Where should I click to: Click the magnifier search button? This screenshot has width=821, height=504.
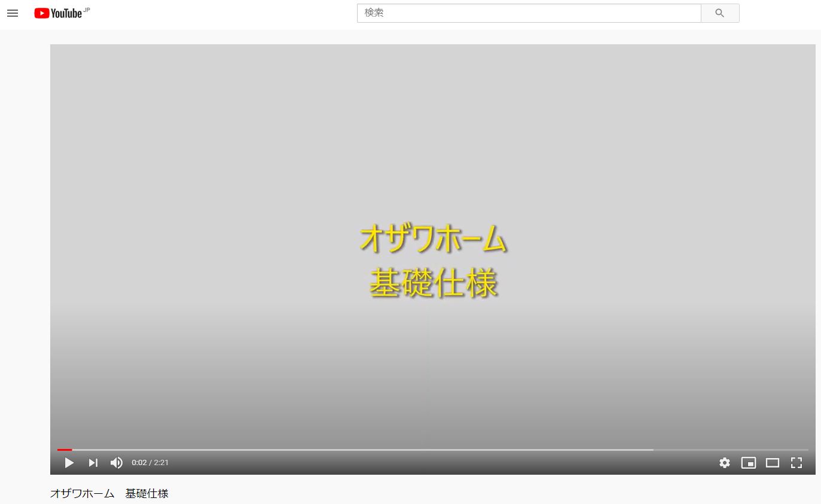pos(720,13)
